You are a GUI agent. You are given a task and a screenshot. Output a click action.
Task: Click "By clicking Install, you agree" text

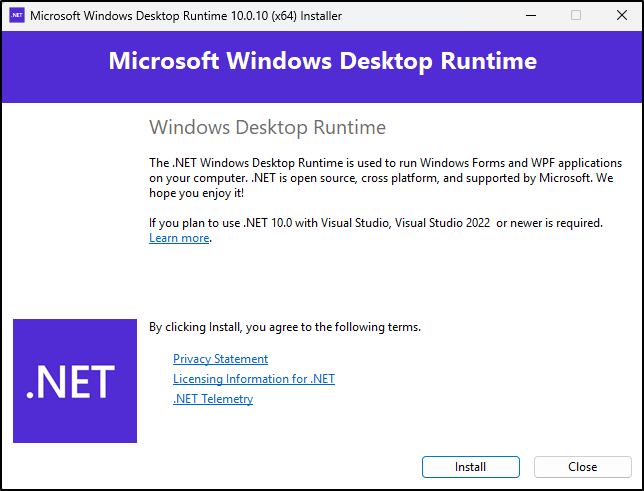[285, 327]
